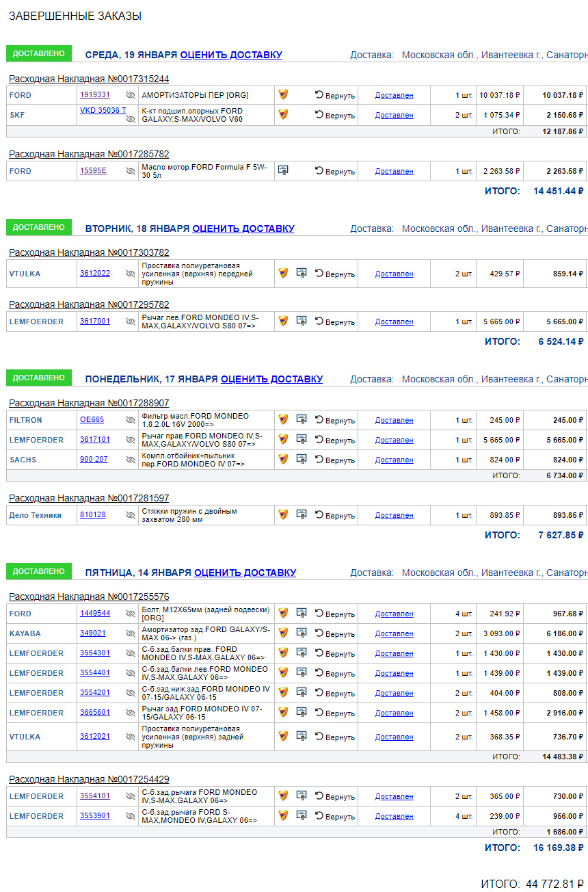Viewport: 588px width, 892px height.
Task: Click the Доставлен status for oil 15595E
Action: pos(395,171)
